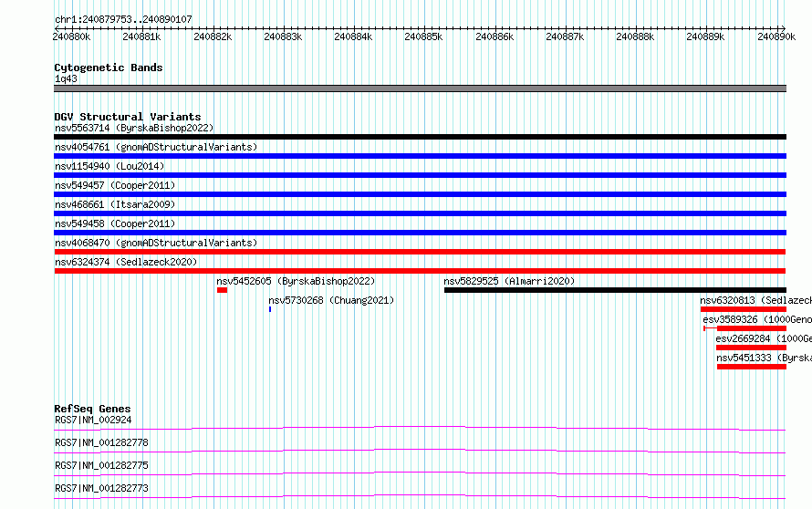Click the 240885k ruler tick label

424,36
